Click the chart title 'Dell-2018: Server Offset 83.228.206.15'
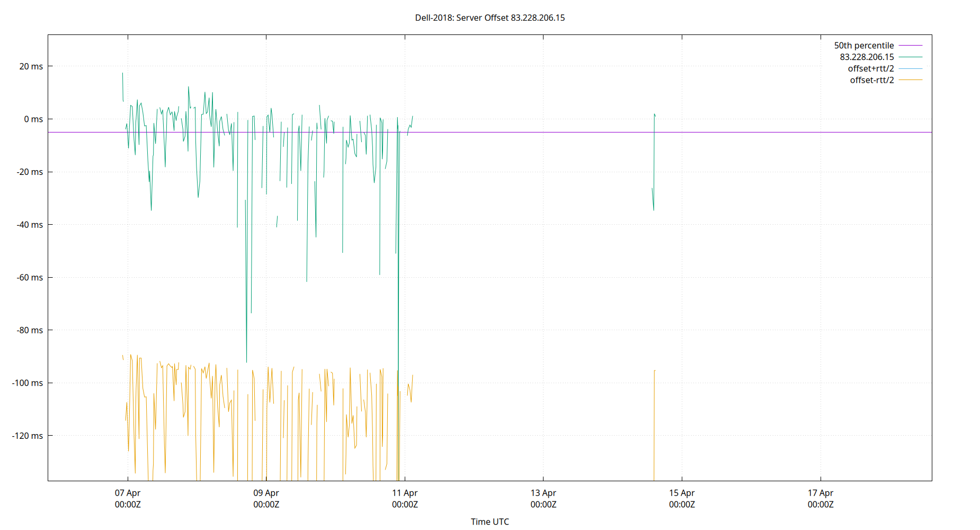 click(490, 17)
